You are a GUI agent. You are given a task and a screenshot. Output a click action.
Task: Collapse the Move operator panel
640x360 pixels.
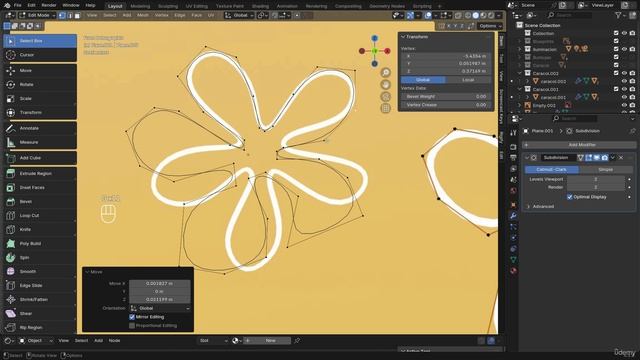[x=87, y=272]
